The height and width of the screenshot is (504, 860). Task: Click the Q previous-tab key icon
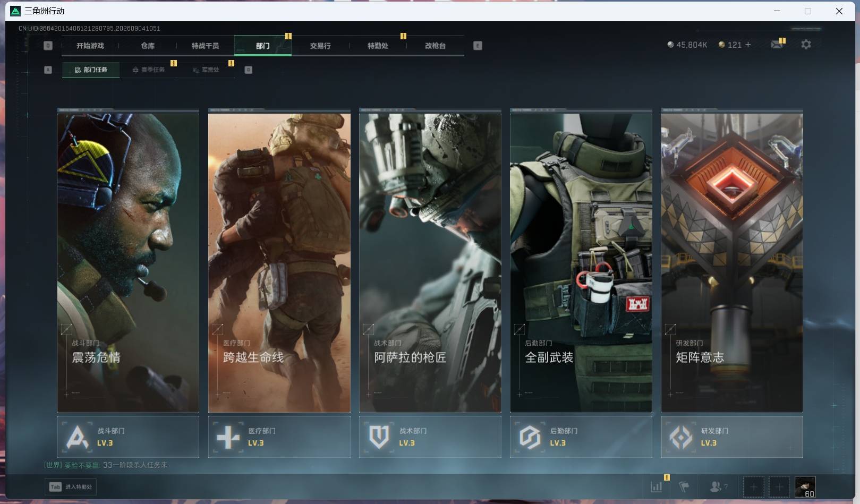48,46
